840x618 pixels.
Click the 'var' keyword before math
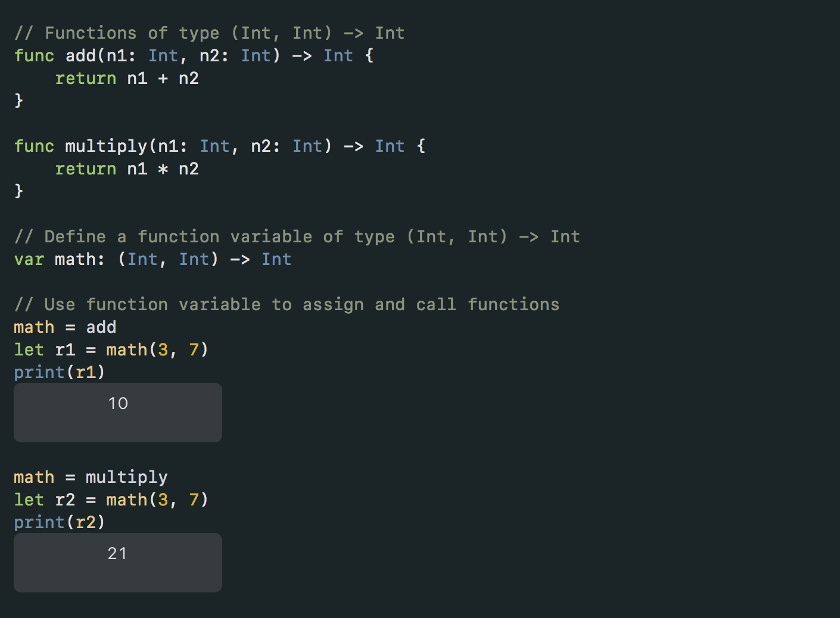click(29, 260)
